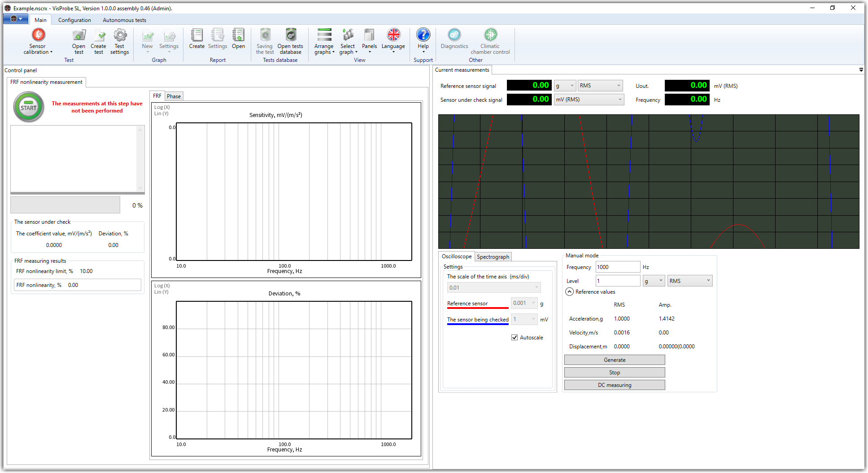Open the reference sensor RMS dropdown
The image size is (868, 473).
(x=600, y=86)
